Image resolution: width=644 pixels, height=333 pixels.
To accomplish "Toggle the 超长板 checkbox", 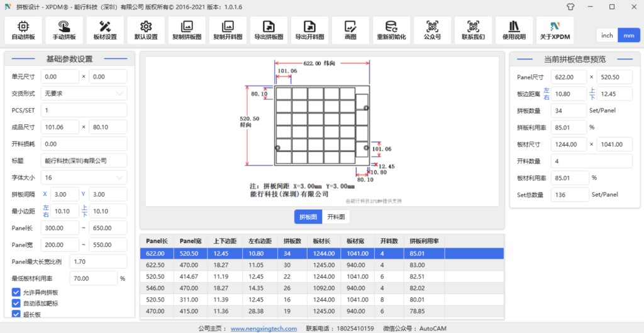I will point(16,314).
